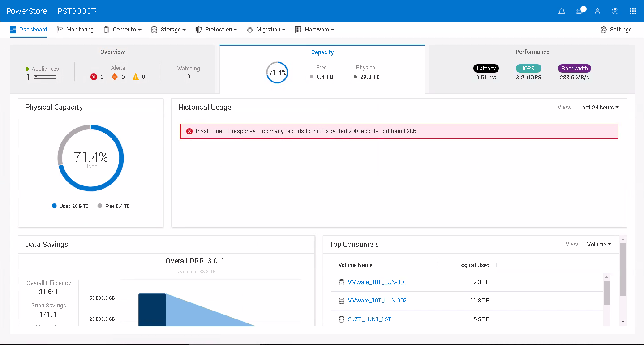The image size is (644, 345).
Task: Select the Overview tab
Action: click(x=112, y=52)
